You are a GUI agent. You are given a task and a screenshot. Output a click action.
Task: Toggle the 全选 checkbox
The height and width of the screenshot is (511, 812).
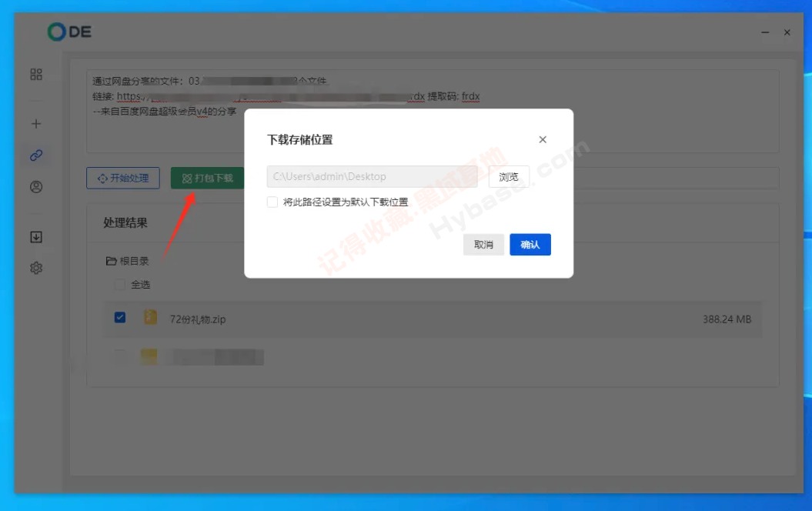(x=119, y=285)
